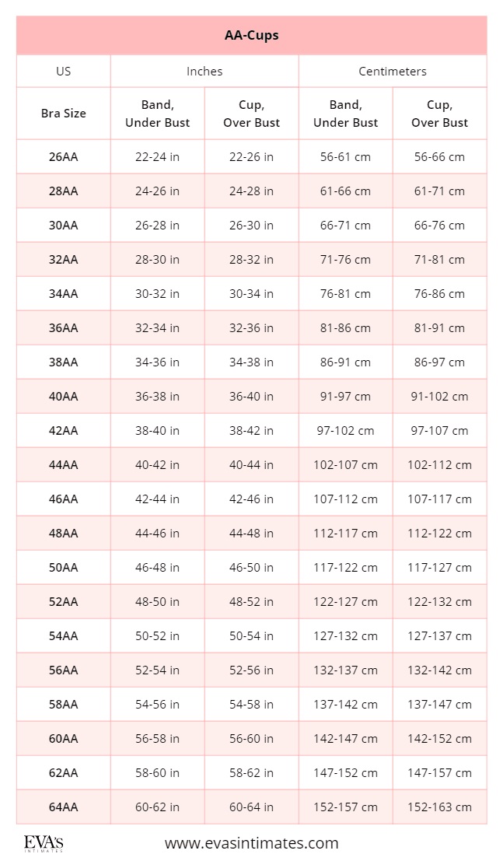
Task: Pick the 44AA bra size cell
Action: click(64, 464)
